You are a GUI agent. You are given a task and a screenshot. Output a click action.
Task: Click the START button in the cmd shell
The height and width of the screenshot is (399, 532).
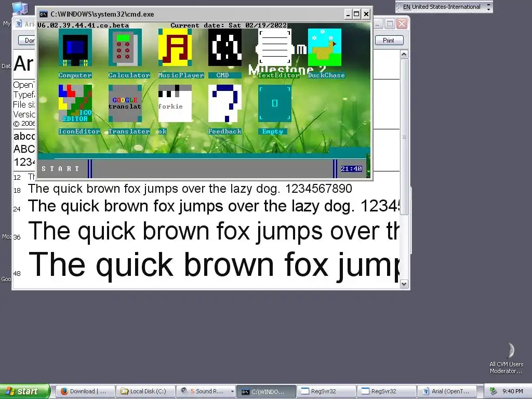click(60, 169)
